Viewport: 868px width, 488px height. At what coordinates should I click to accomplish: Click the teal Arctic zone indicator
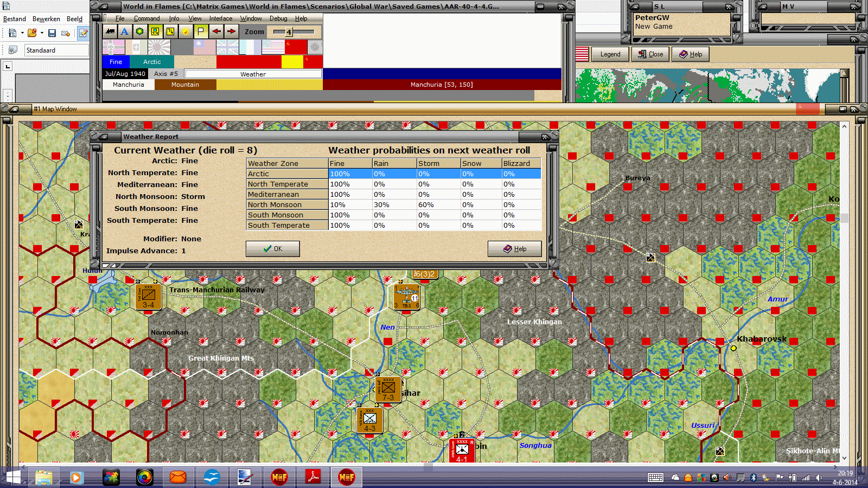(x=152, y=62)
